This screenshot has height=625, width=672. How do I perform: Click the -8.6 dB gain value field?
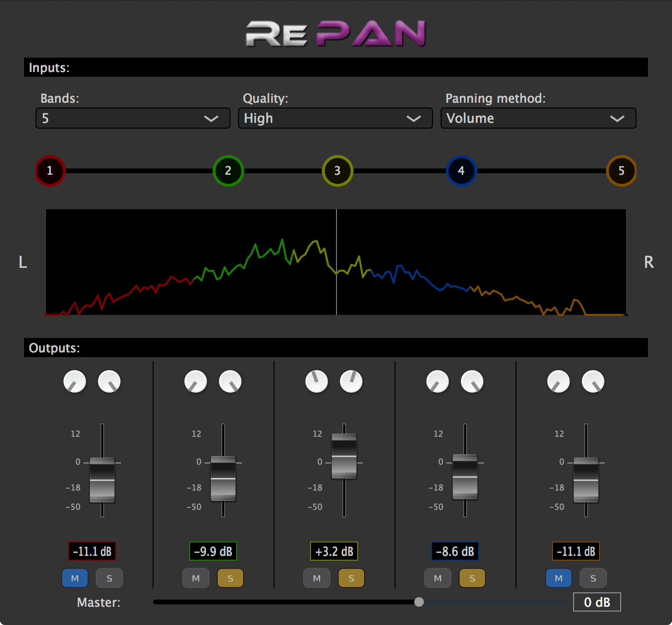click(x=455, y=551)
